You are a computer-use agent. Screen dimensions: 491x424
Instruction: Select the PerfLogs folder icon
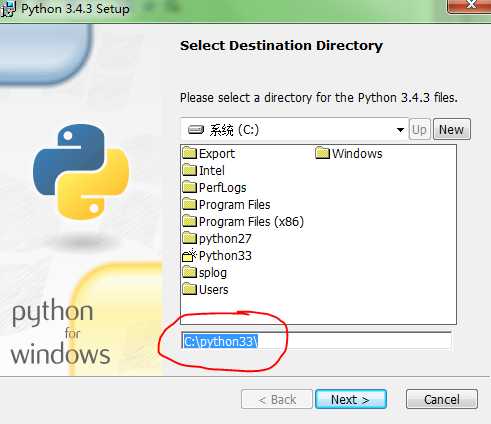click(190, 187)
